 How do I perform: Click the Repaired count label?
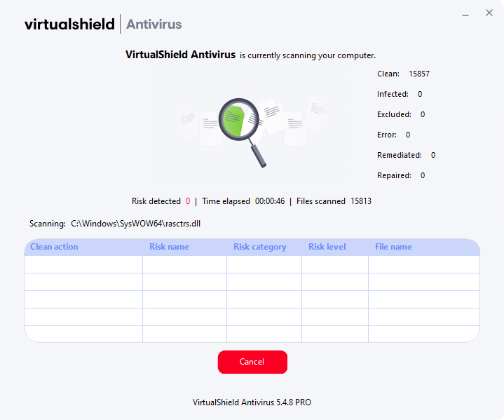pos(394,175)
